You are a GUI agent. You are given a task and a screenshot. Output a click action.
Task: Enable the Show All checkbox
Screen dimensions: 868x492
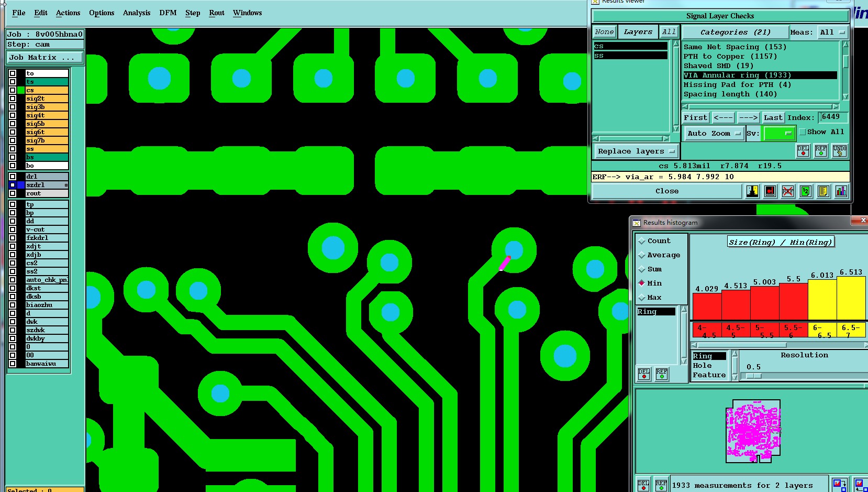click(x=803, y=132)
